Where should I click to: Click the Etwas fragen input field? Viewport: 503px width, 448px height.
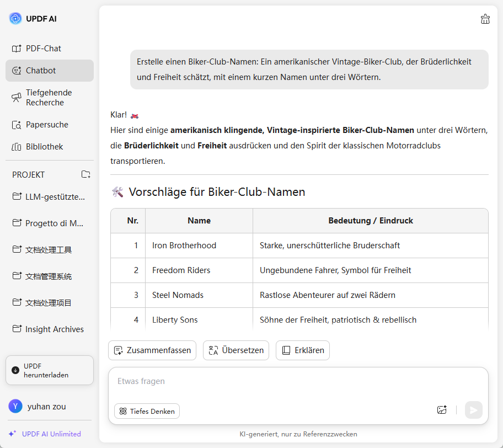298,382
